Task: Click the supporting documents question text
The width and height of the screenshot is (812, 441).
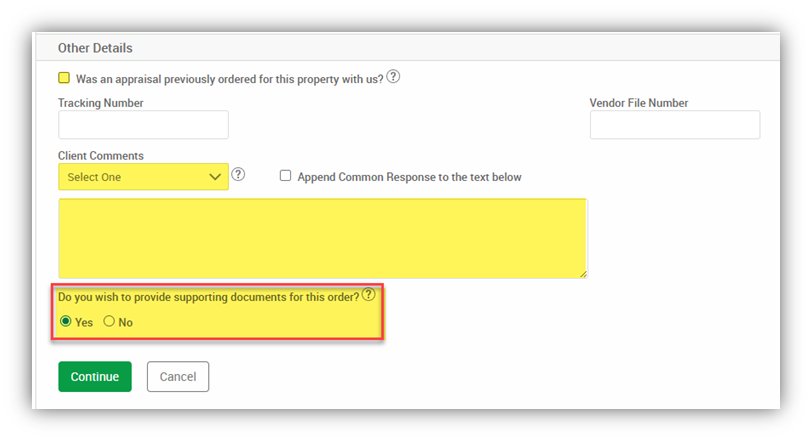Action: [x=208, y=297]
